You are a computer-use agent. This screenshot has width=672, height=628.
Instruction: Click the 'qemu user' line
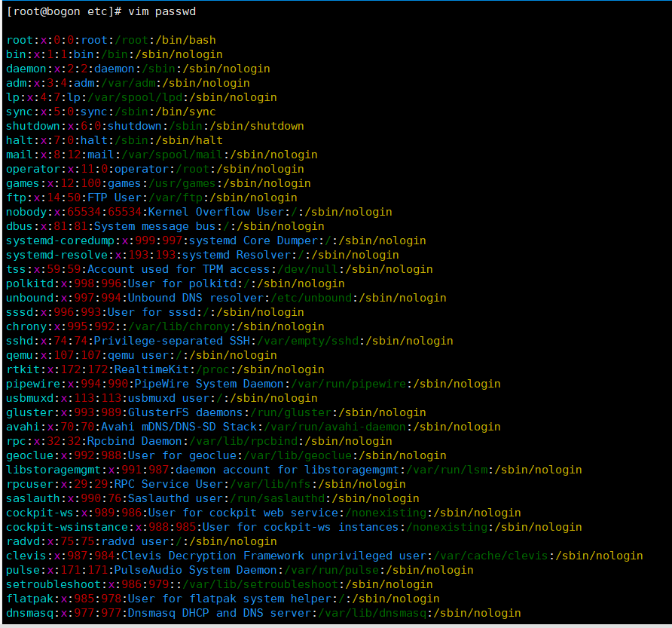click(142, 355)
